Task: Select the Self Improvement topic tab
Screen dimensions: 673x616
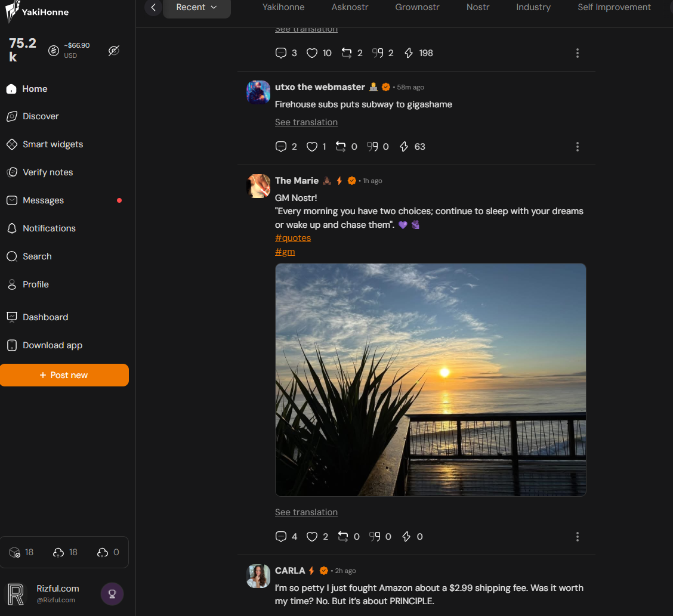Action: [x=614, y=7]
